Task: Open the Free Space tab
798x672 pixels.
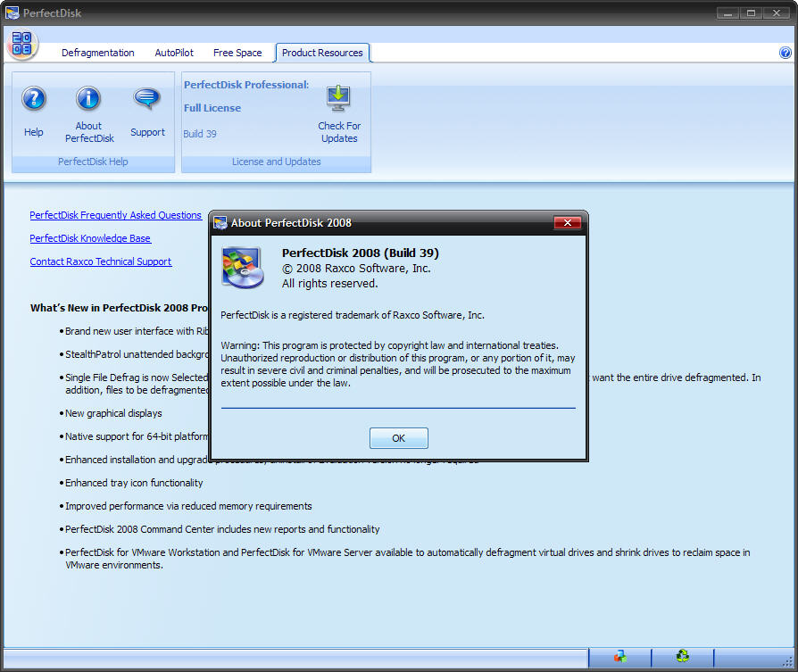Action: (x=237, y=53)
